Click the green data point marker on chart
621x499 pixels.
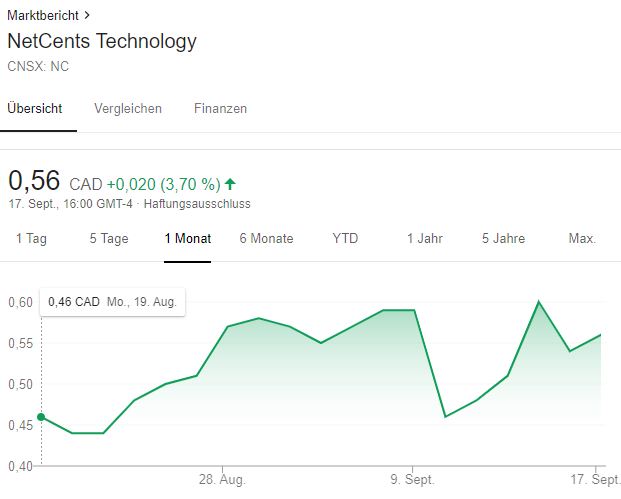[41, 417]
